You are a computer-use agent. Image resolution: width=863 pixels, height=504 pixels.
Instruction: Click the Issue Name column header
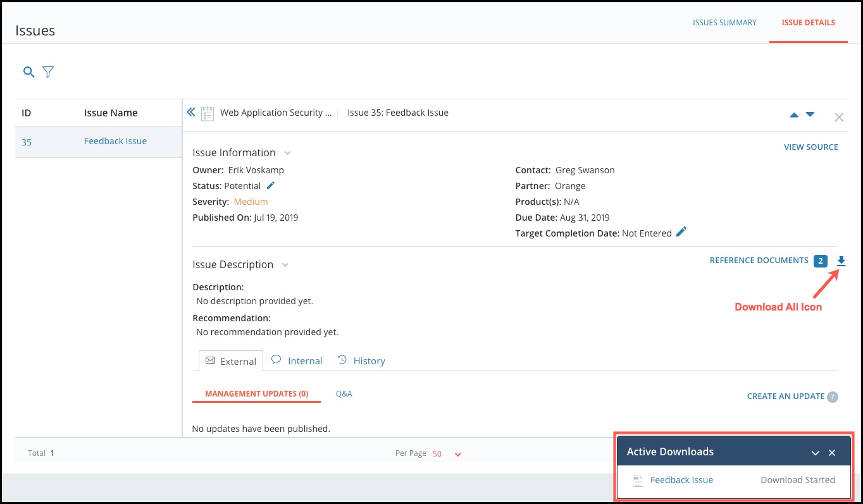coord(111,113)
